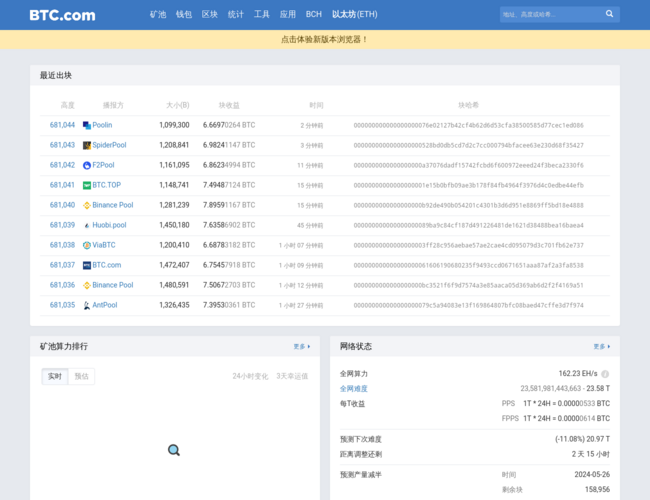Screen dimensions: 650x500
Task: Click block hash of block 681,038
Action: pyautogui.click(x=468, y=245)
